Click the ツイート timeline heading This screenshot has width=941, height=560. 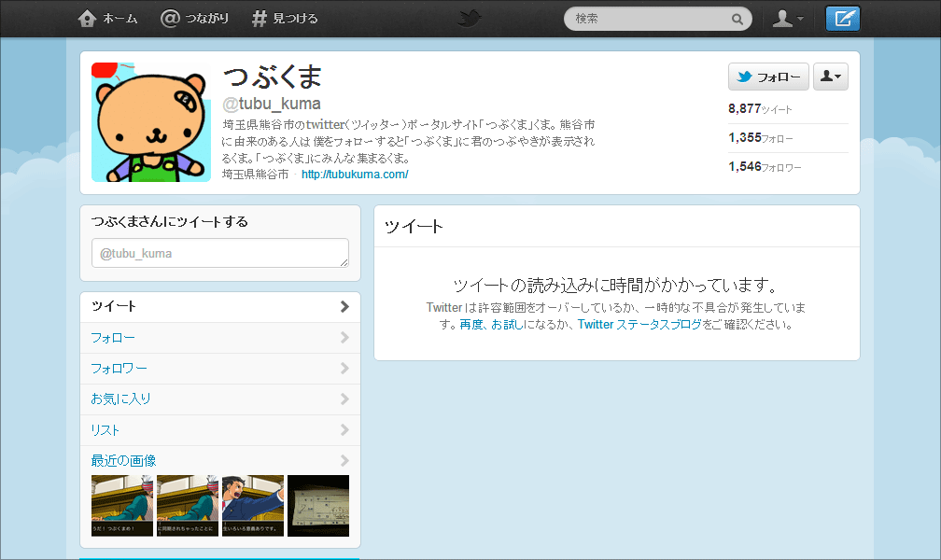pos(414,227)
